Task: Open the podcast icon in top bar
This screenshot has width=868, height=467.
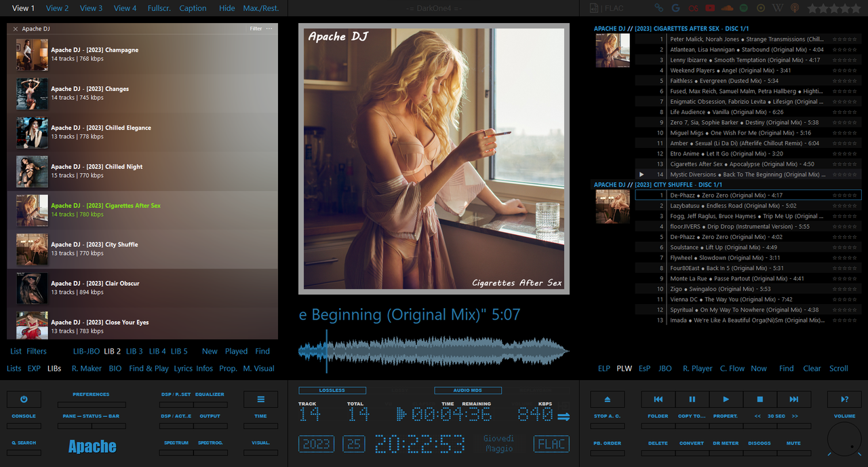Action: point(795,8)
